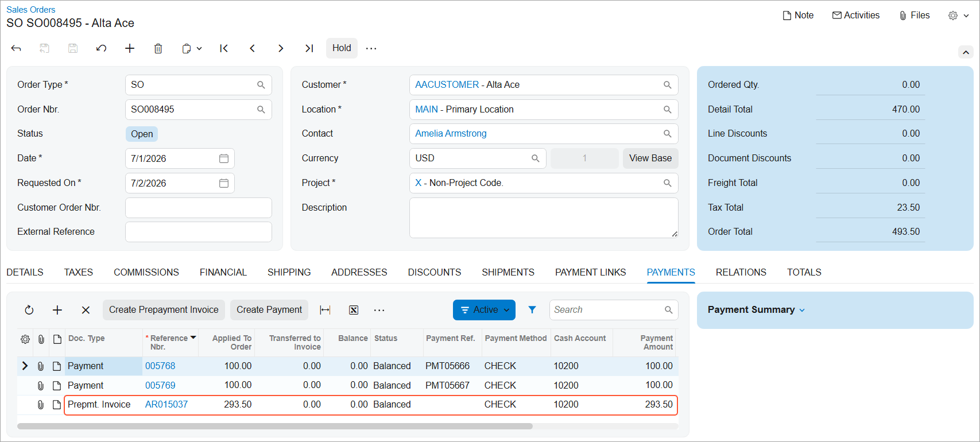
Task: Go to the last record
Action: point(309,48)
